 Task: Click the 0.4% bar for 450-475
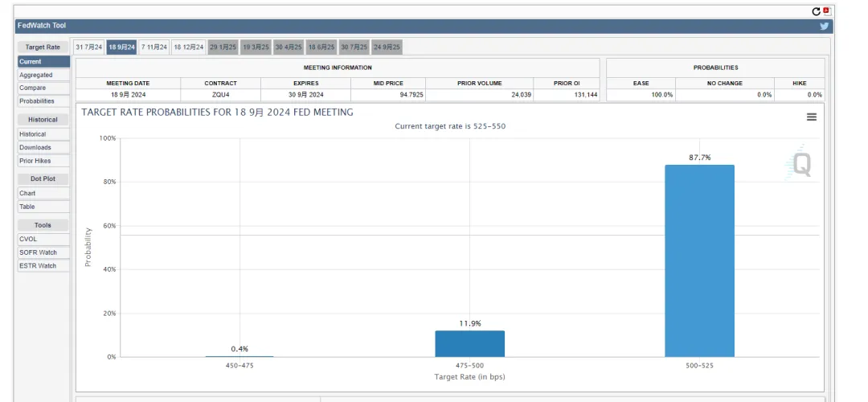[240, 357]
